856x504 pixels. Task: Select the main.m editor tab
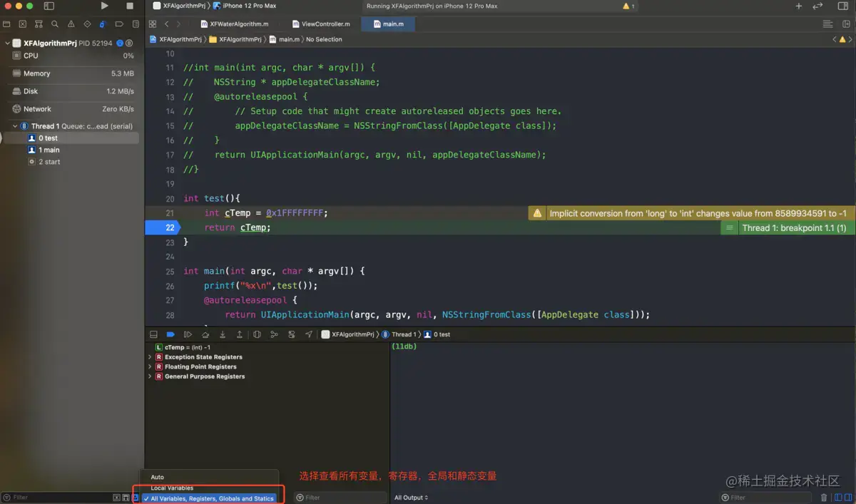click(388, 24)
